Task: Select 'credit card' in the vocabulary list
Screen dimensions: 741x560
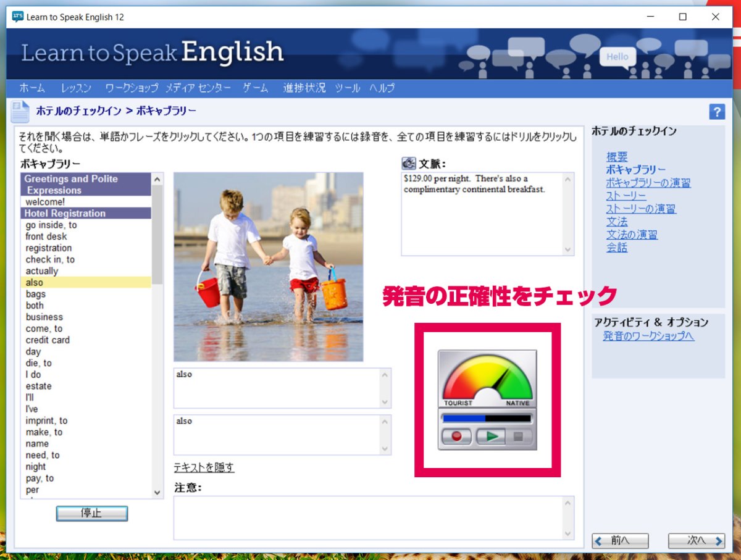Action: (x=47, y=340)
